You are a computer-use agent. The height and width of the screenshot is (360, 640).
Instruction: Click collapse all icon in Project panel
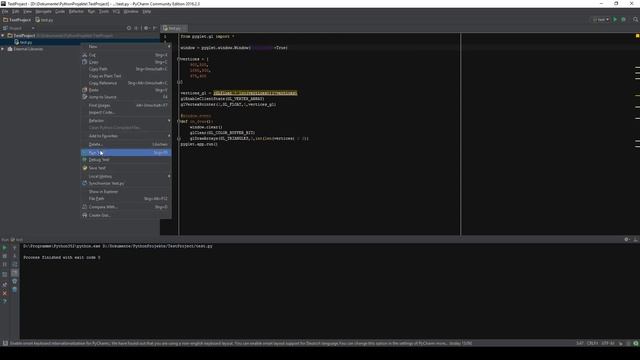coord(136,28)
